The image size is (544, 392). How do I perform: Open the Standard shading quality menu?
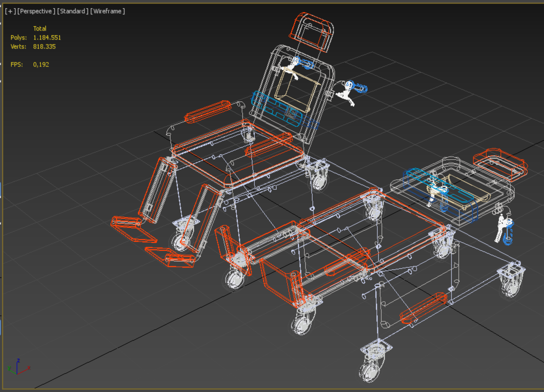click(x=72, y=11)
